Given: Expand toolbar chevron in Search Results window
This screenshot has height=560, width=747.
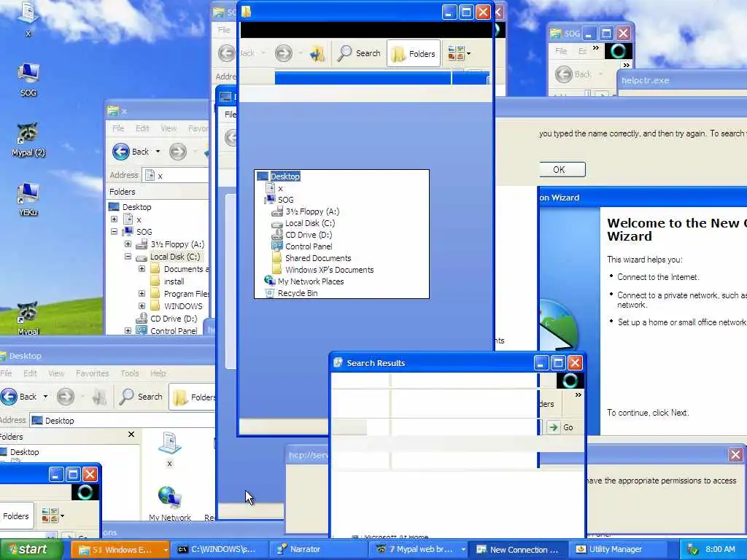Looking at the screenshot, I should (x=578, y=394).
